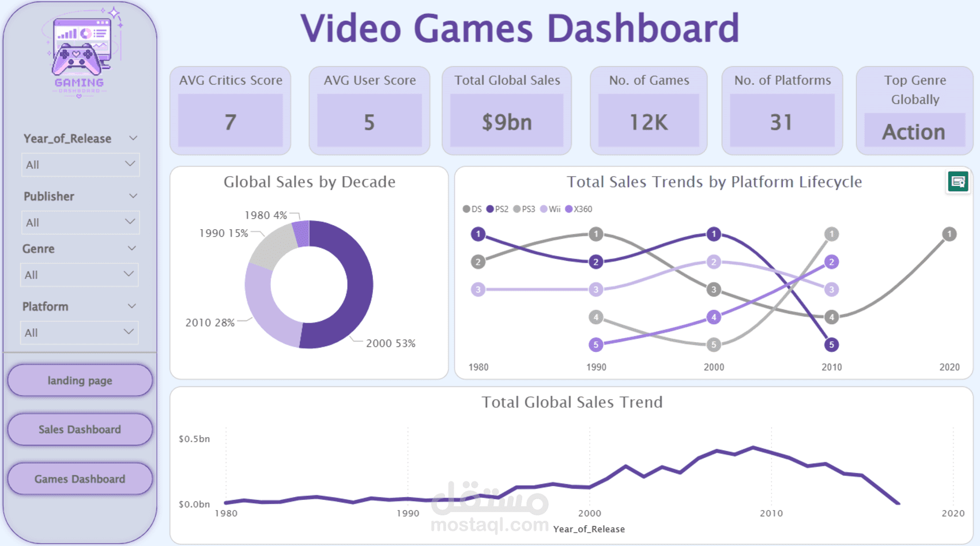Toggle the Platform slicer header chevron
980x546 pixels.
tap(132, 306)
